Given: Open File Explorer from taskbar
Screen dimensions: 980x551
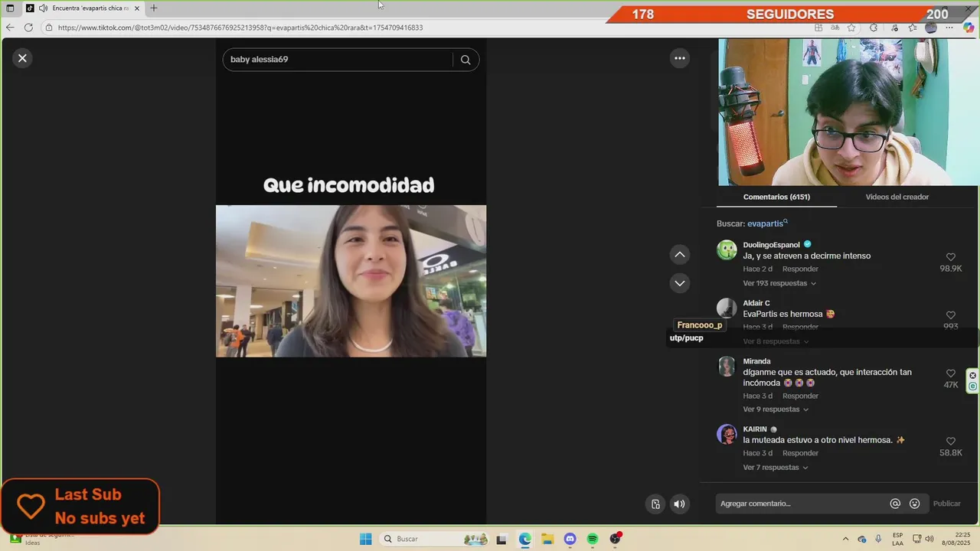Looking at the screenshot, I should tap(547, 539).
